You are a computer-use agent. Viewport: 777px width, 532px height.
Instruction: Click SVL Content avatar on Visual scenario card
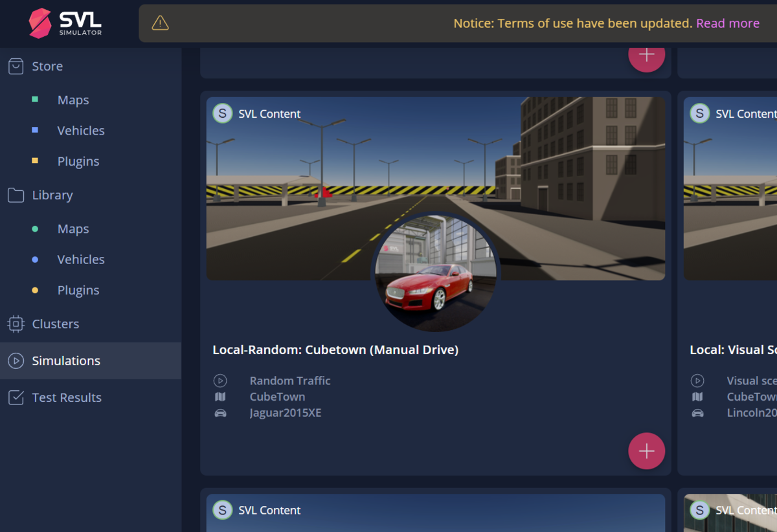coord(700,113)
